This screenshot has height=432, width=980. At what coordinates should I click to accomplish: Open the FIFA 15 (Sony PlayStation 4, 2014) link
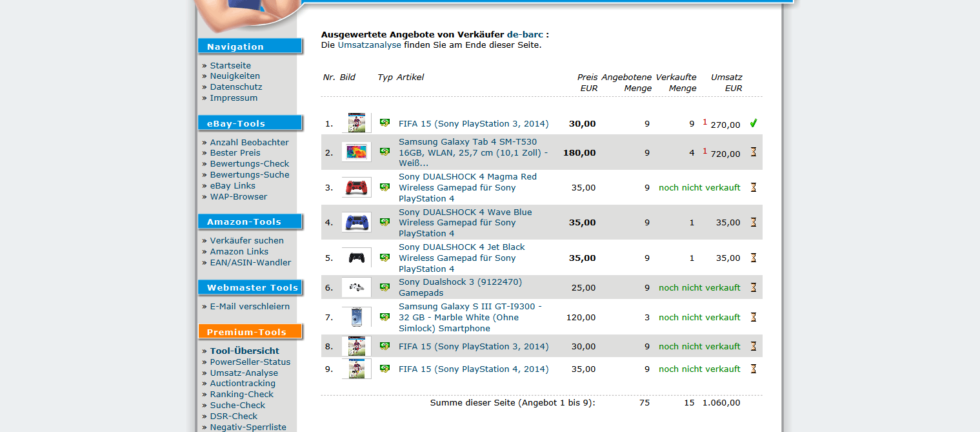[474, 369]
